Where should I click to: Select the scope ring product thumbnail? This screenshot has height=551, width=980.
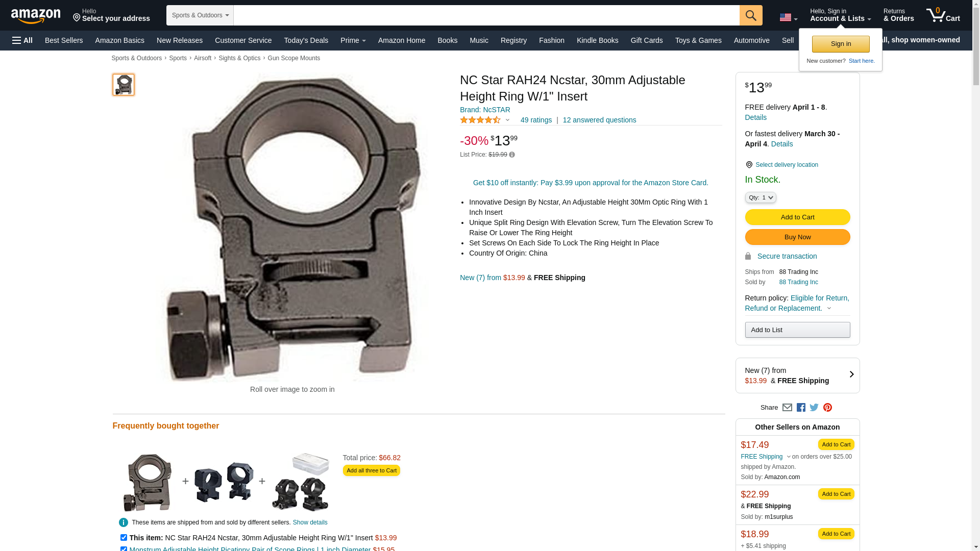pos(124,85)
